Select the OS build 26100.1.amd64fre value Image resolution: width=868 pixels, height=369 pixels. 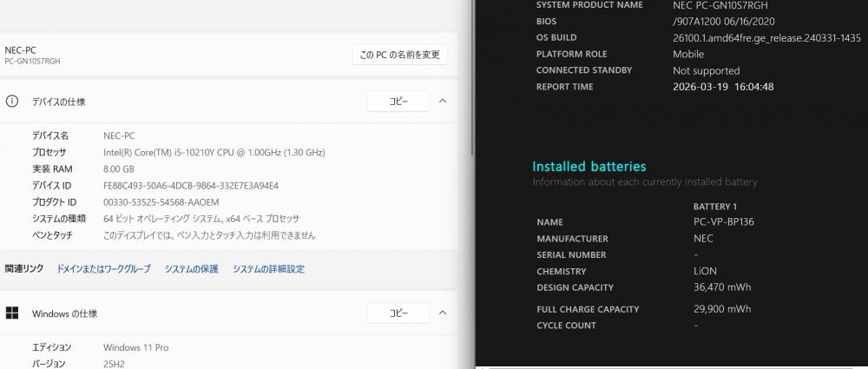(x=766, y=37)
